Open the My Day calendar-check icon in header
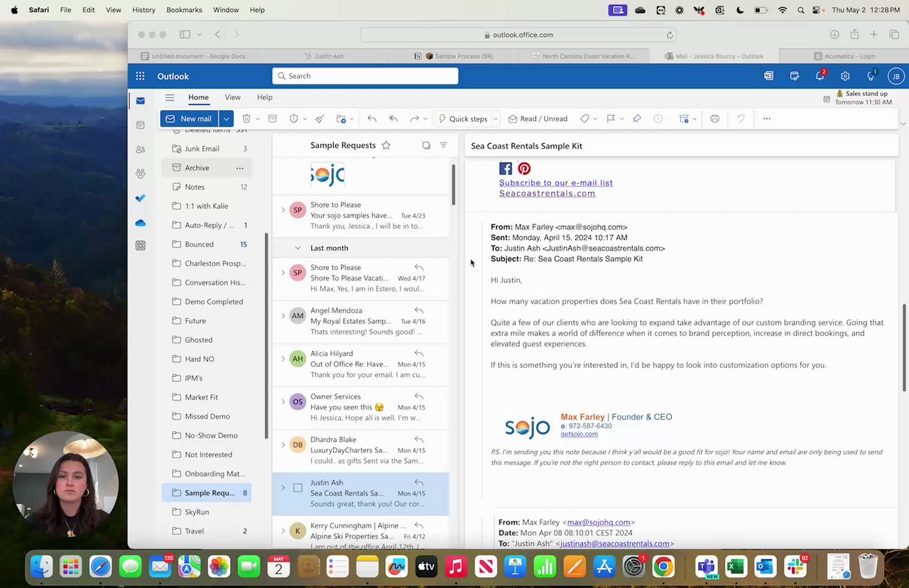 pyautogui.click(x=795, y=76)
